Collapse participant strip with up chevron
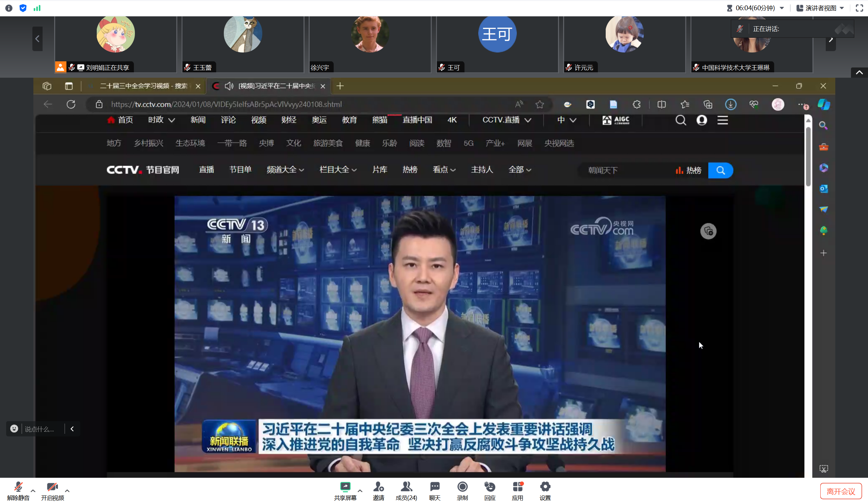The image size is (868, 504). [859, 72]
